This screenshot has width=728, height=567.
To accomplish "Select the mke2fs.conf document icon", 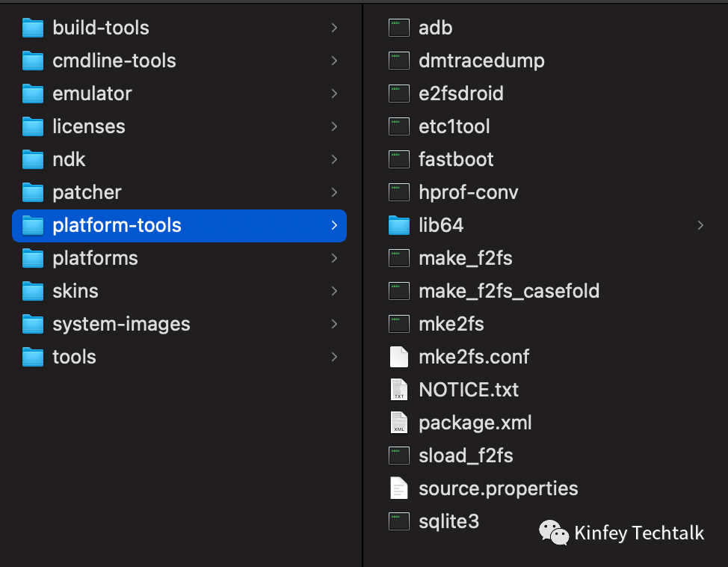I will click(399, 357).
